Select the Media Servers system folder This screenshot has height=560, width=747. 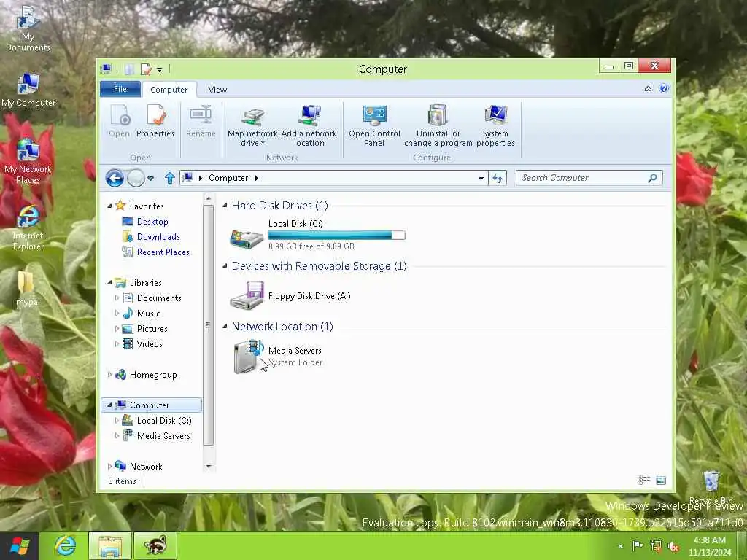point(278,356)
